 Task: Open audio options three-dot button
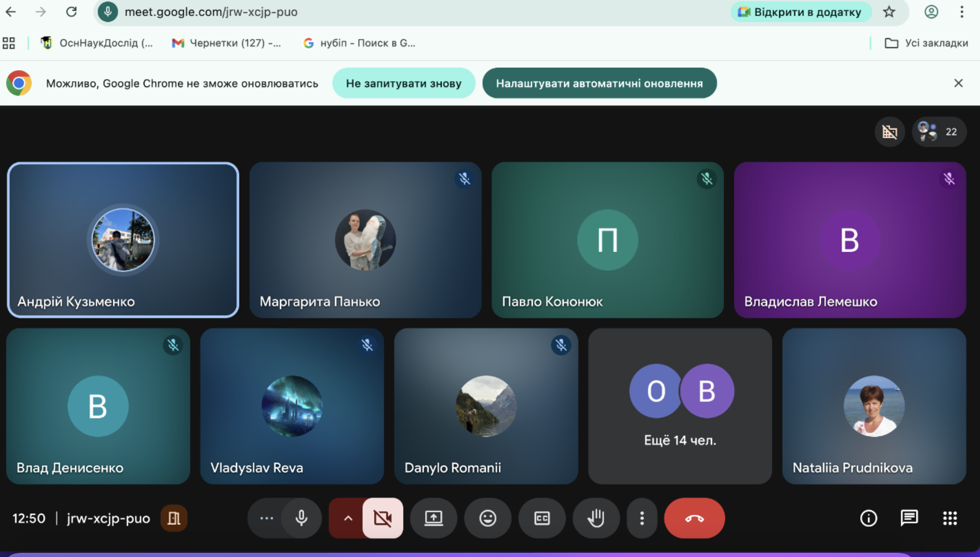(267, 518)
